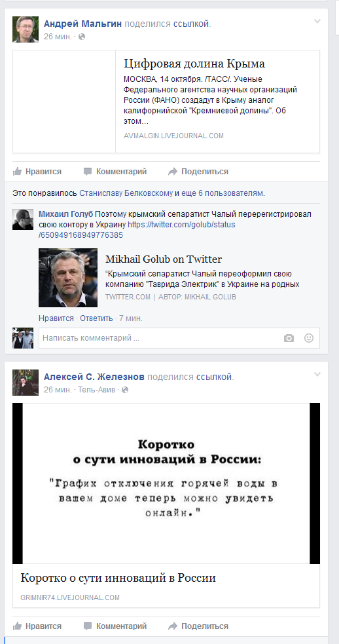Click Поделиться arrow under Мальгин's post

(198, 172)
